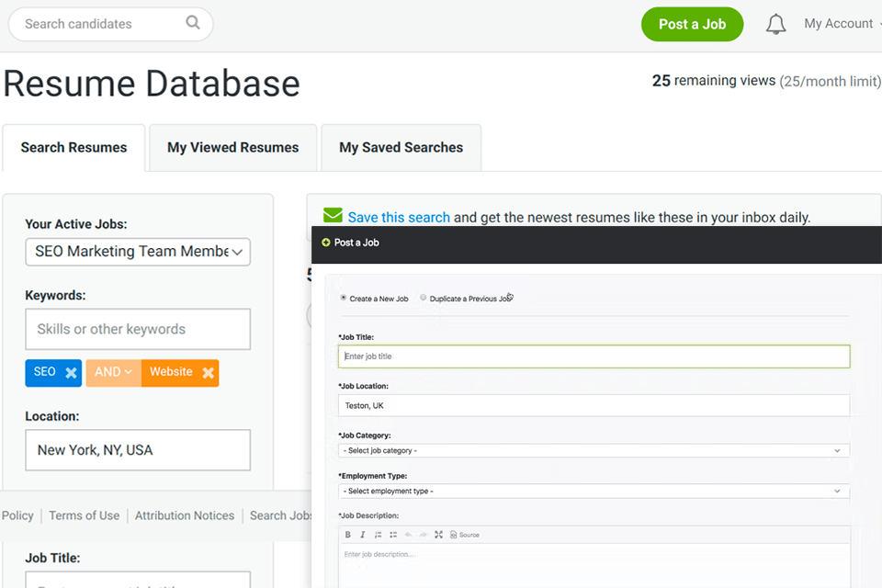Image resolution: width=882 pixels, height=588 pixels.
Task: Click the green envelope icon
Action: [x=333, y=217]
